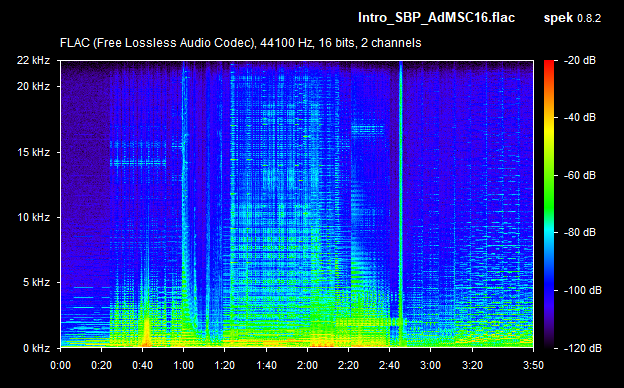
Task: Click the 0:40 time marker
Action: point(142,365)
